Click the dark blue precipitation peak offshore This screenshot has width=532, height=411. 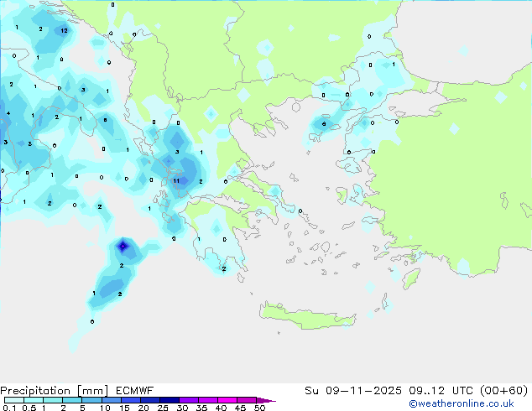(x=123, y=246)
